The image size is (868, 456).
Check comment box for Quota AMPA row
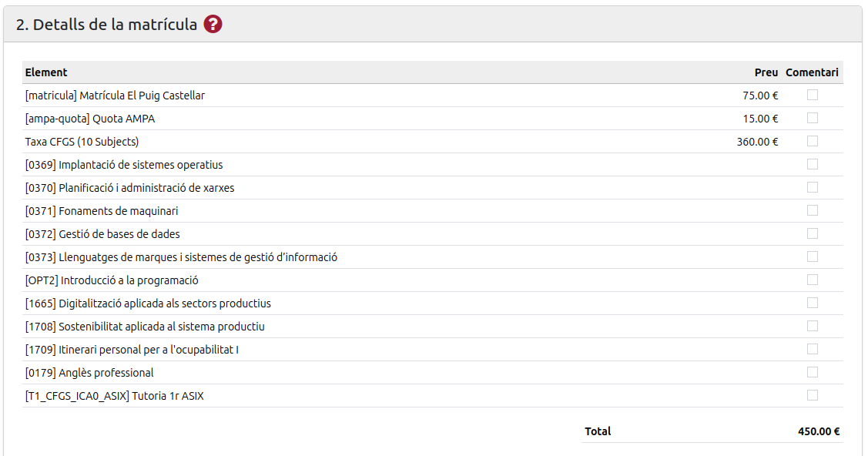click(812, 118)
